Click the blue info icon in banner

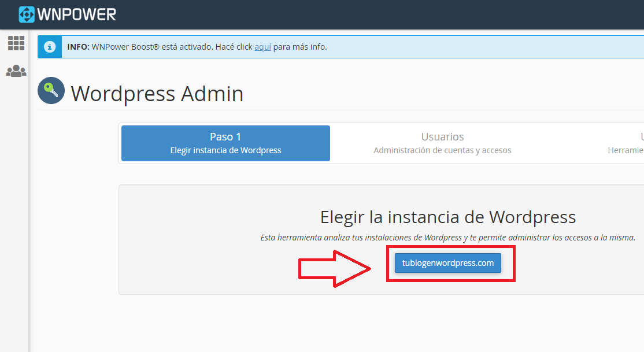[x=50, y=47]
